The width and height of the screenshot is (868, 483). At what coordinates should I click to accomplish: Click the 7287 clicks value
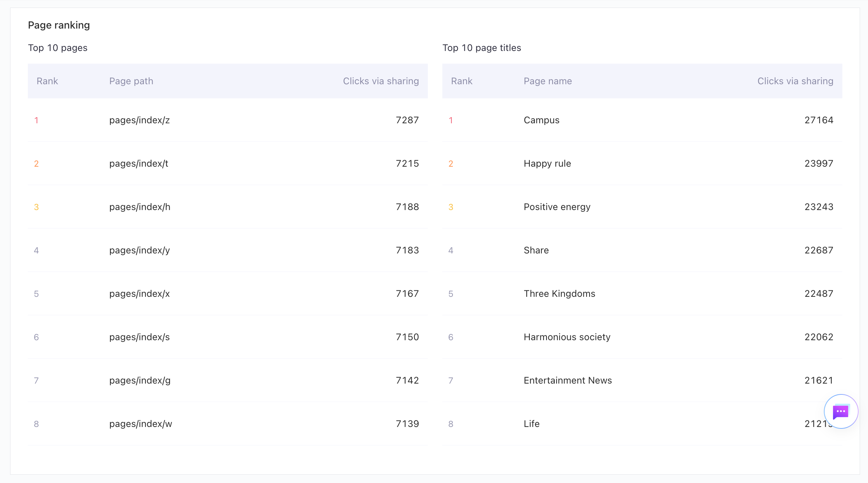pyautogui.click(x=407, y=120)
